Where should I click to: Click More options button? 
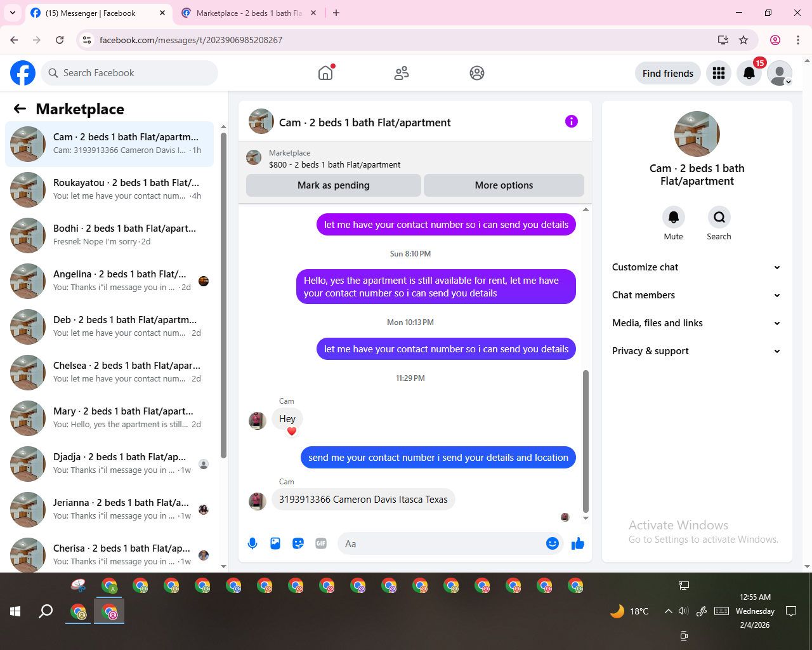(x=504, y=185)
